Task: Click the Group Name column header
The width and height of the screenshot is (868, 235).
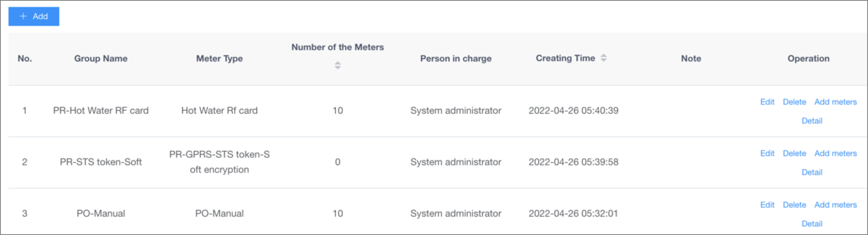Action: tap(101, 58)
